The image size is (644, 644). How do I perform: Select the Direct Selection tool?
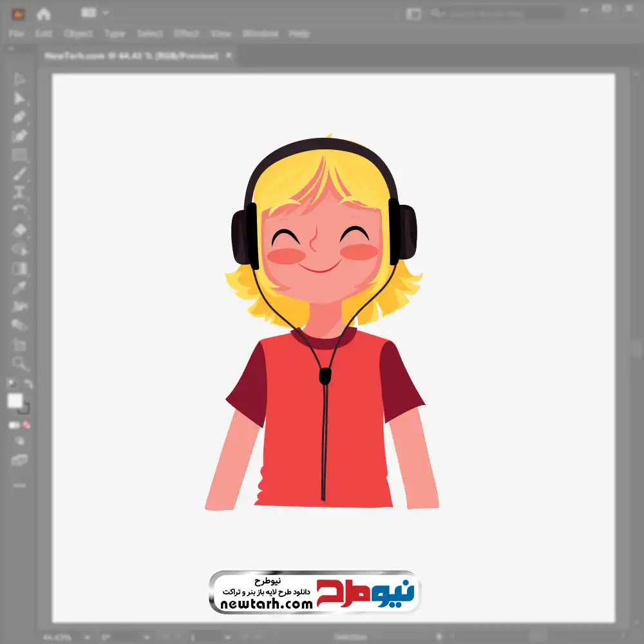coord(19,99)
